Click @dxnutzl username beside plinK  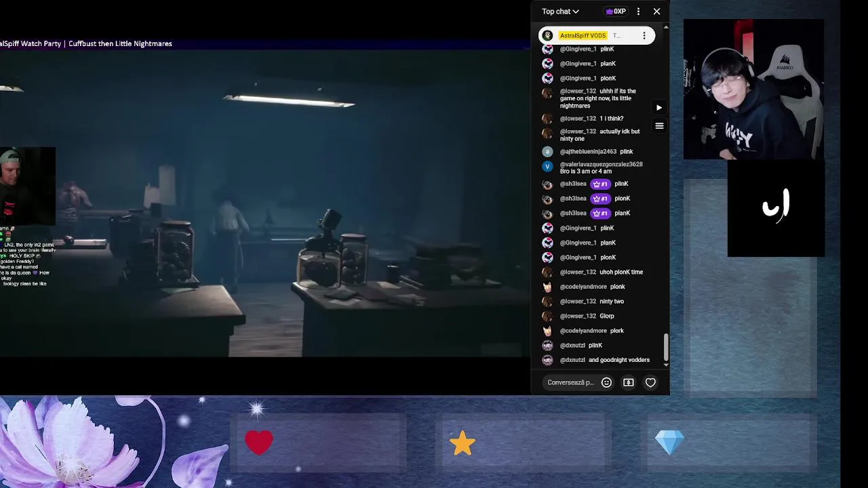(572, 346)
